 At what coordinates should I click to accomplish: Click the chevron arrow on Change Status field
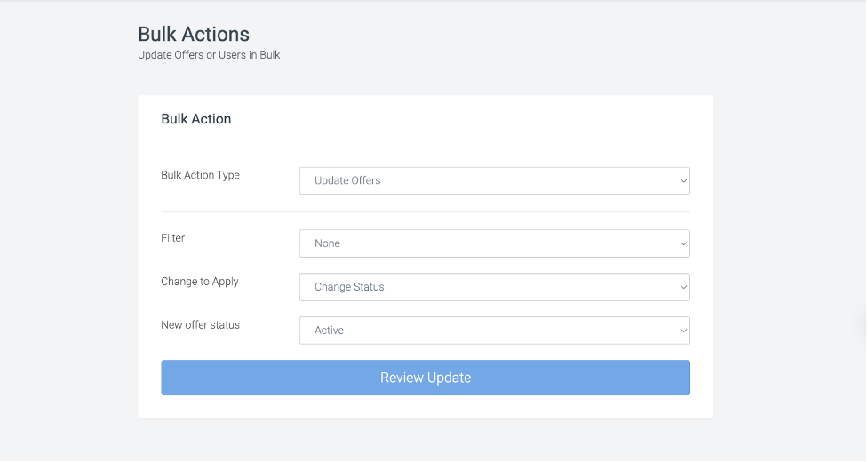[x=682, y=287]
